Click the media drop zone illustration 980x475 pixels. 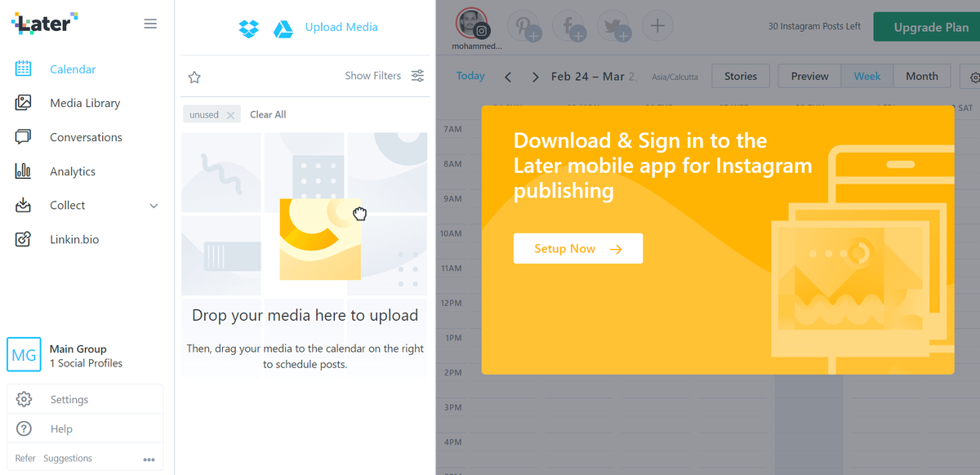305,214
